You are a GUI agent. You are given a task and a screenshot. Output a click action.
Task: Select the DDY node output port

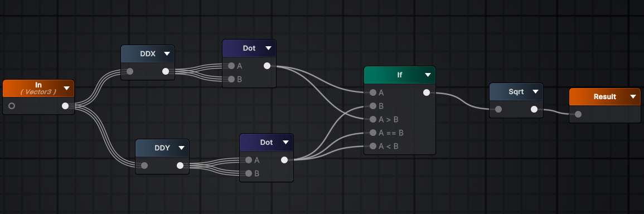pos(180,166)
